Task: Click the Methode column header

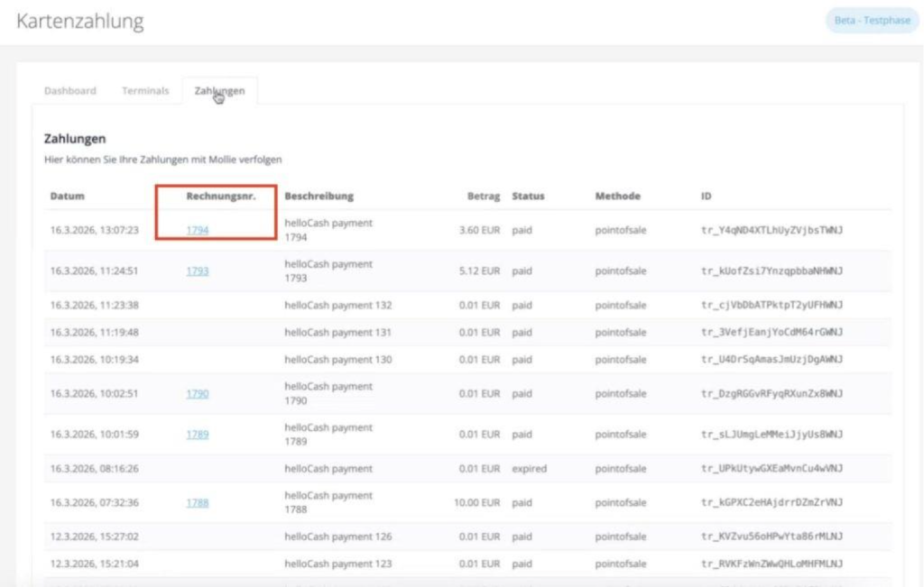Action: click(x=617, y=196)
